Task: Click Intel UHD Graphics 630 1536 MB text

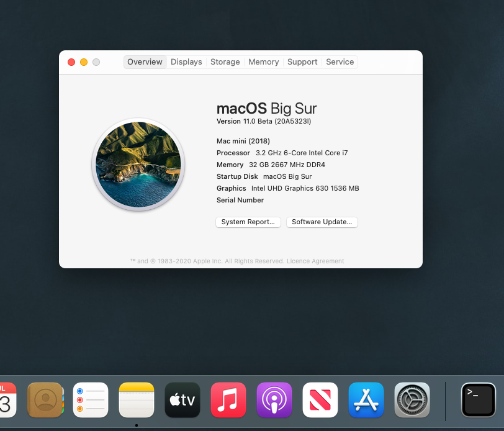Action: tap(305, 188)
